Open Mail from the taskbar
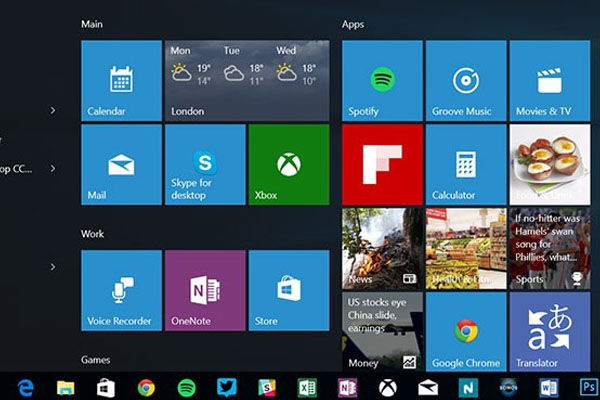600x400 pixels. (x=428, y=388)
